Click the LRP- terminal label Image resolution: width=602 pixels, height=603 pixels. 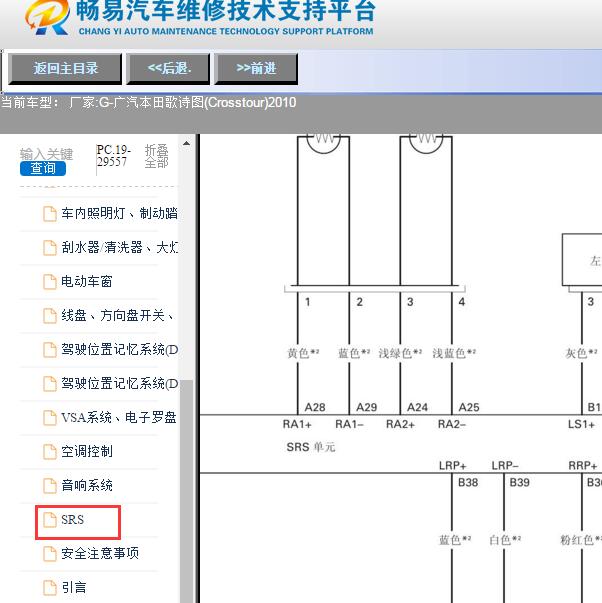[505, 466]
